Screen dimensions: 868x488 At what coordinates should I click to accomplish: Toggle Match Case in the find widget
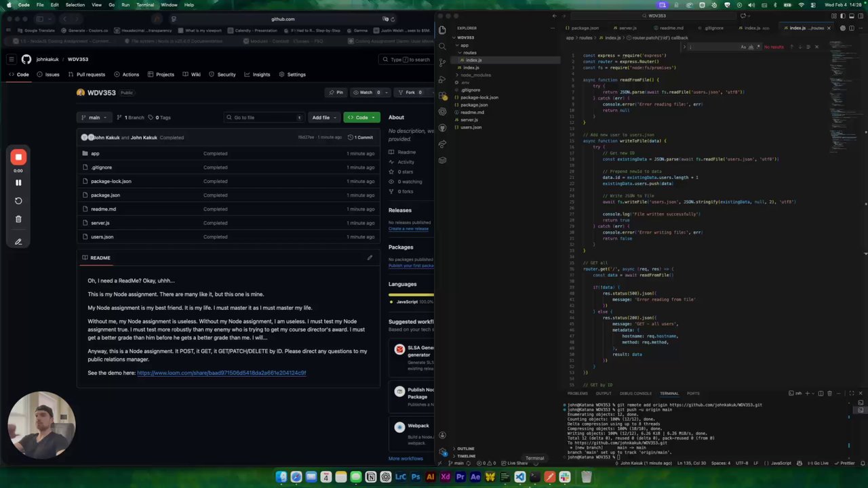click(x=743, y=47)
